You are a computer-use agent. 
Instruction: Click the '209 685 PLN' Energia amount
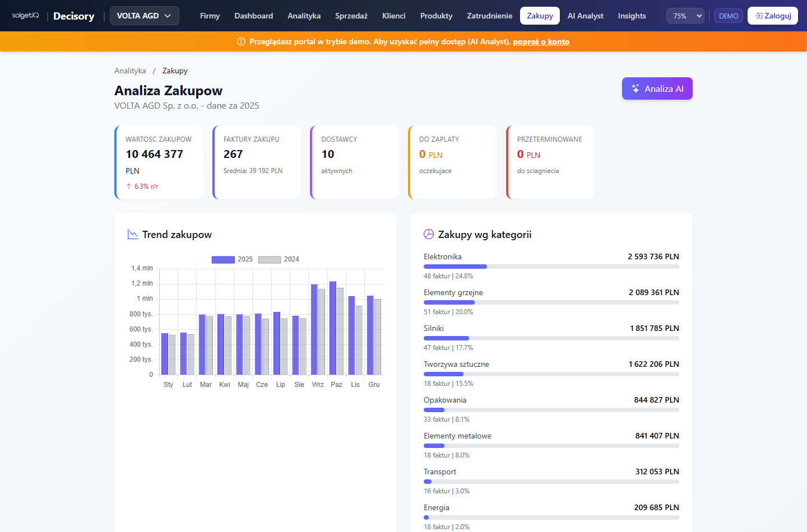657,507
